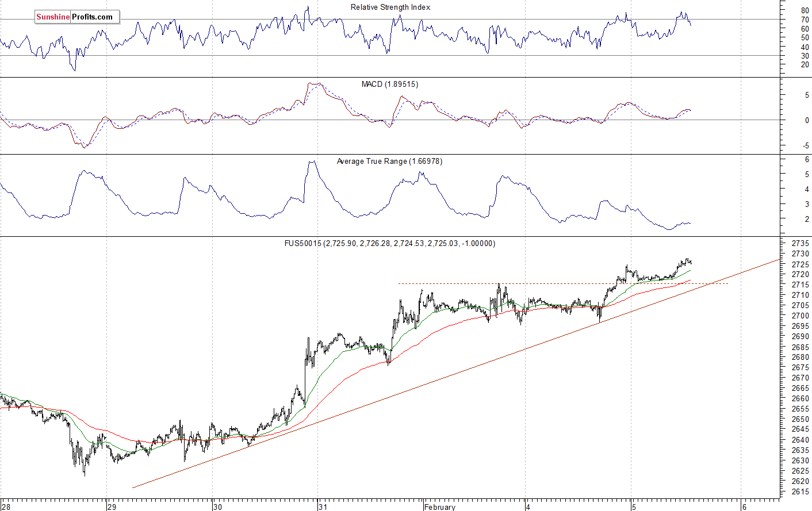Click the 2725 price axis value
The width and height of the screenshot is (812, 511).
tap(800, 264)
